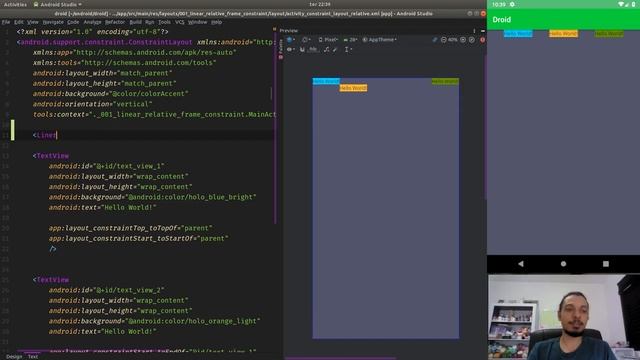The image size is (640, 360).
Task: Click the orientation rotate icon in Preview
Action: (x=306, y=40)
